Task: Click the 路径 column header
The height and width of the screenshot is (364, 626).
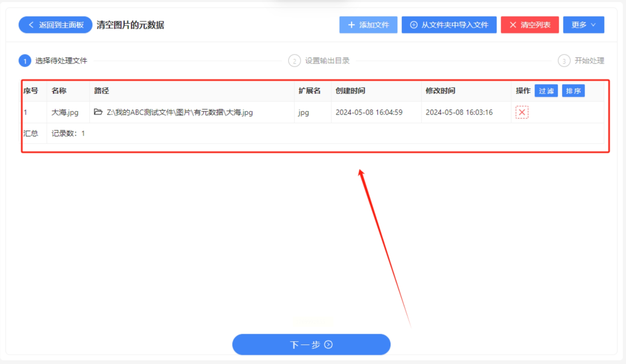Action: 101,91
